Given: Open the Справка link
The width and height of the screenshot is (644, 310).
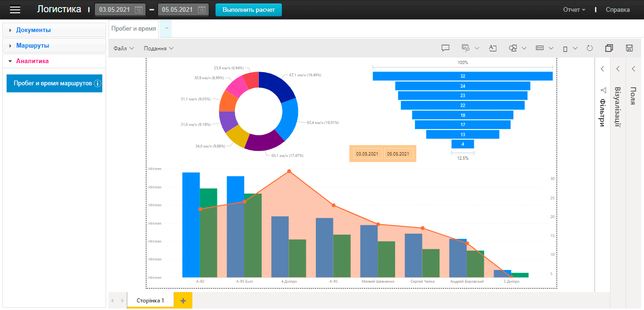Looking at the screenshot, I should pyautogui.click(x=618, y=10).
